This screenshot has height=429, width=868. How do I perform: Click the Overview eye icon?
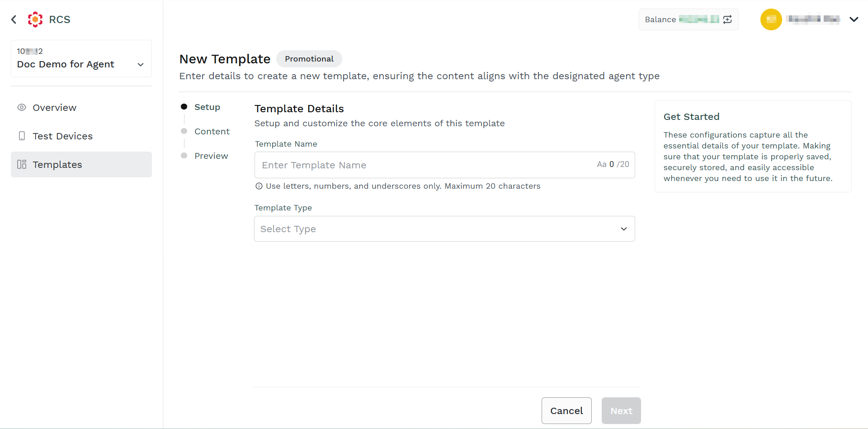22,108
